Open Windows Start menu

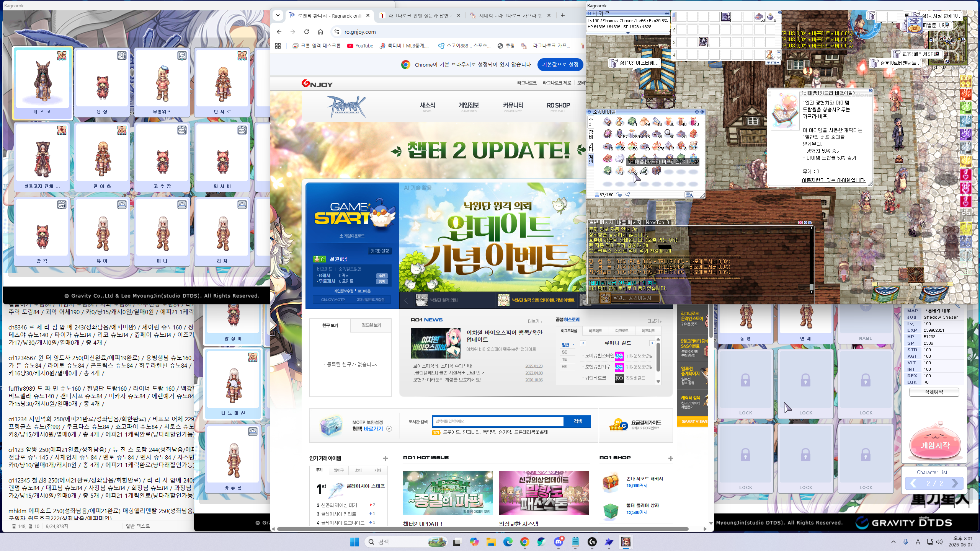354,542
